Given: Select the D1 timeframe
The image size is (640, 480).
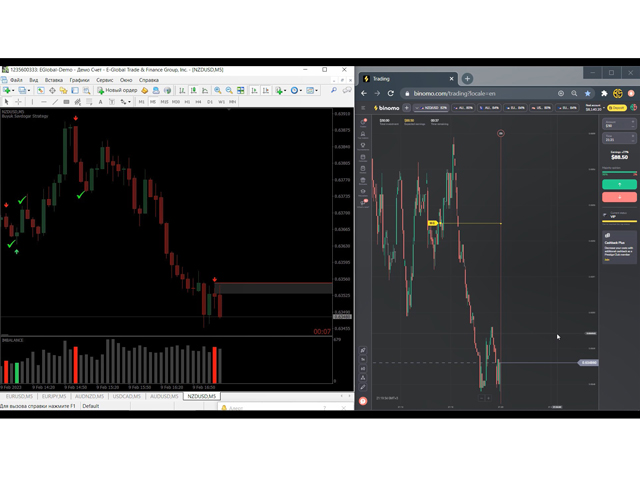Looking at the screenshot, I should 210,102.
